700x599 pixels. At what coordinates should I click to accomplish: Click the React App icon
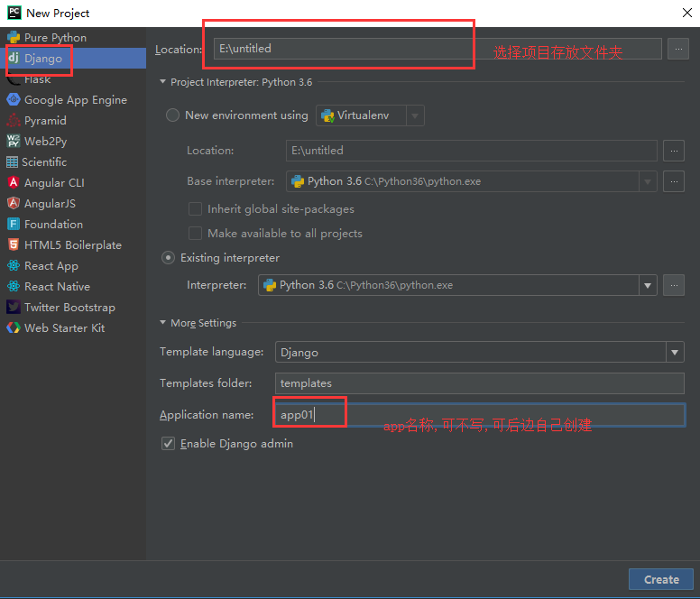click(14, 265)
